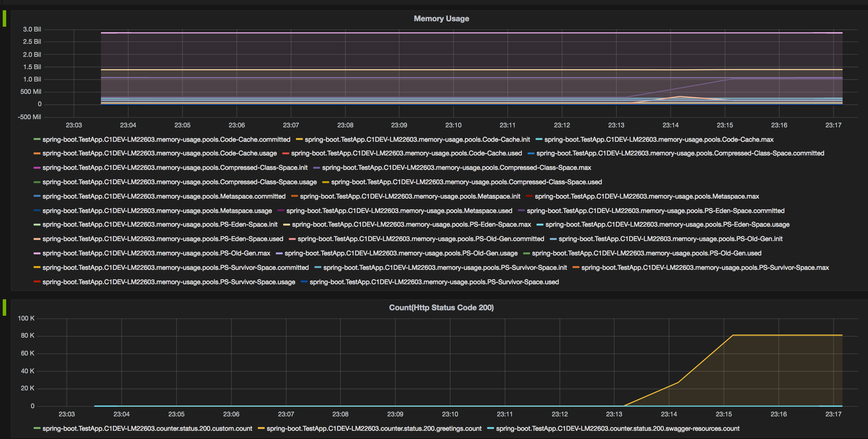This screenshot has height=439, width=868.
Task: Toggle the Compressed-Class-Space.init legend series
Action: click(x=171, y=168)
